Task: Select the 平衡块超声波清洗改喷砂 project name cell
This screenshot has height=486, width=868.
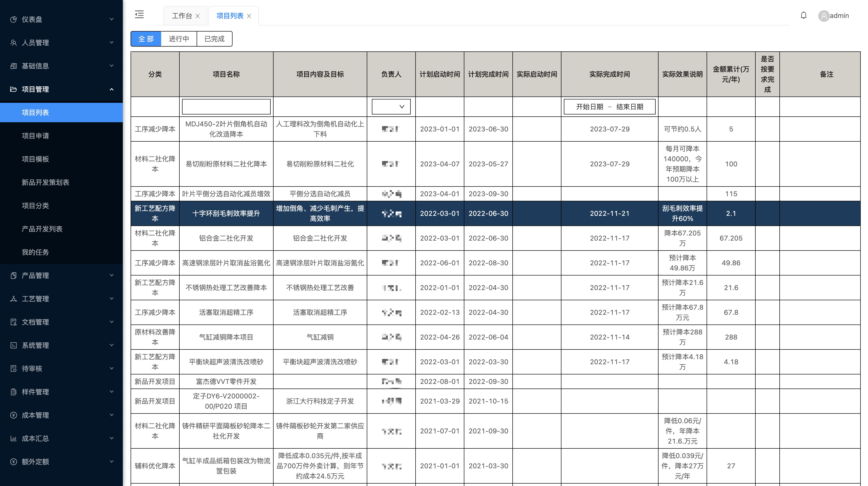Action: [x=226, y=362]
